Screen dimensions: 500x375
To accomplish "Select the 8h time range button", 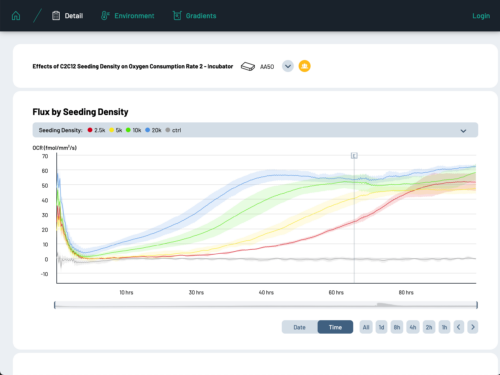I will (397, 327).
